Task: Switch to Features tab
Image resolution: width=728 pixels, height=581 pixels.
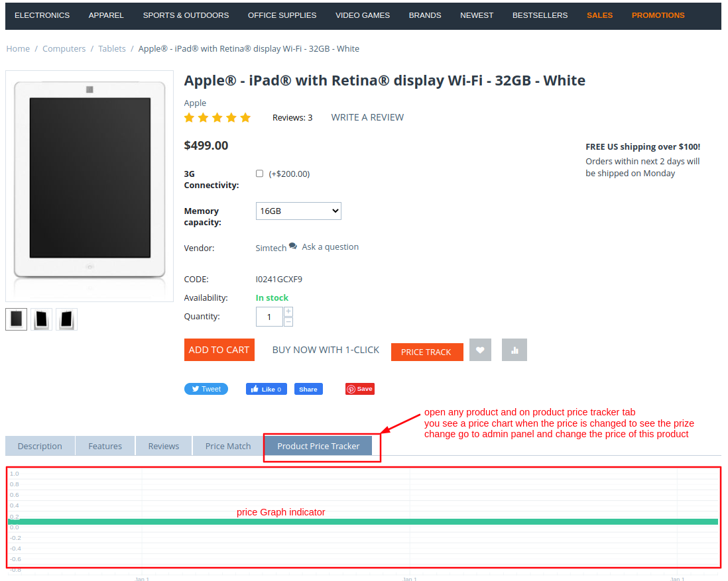Action: pyautogui.click(x=105, y=446)
